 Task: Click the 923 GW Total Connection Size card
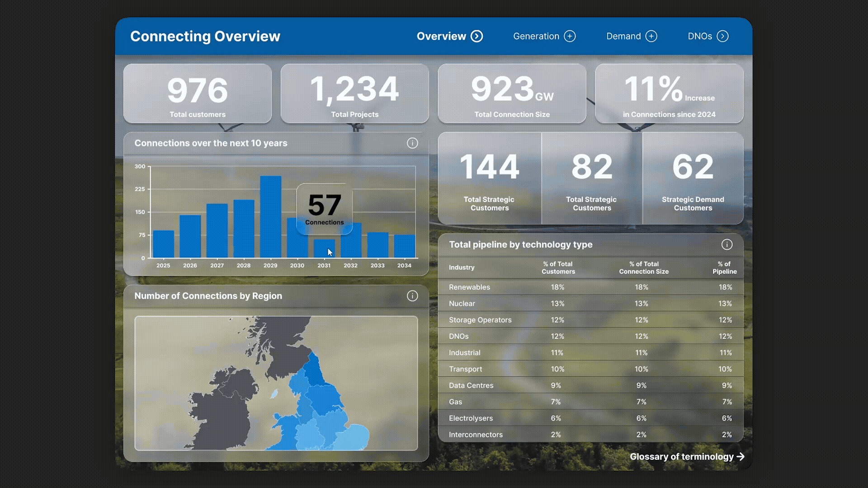[512, 94]
